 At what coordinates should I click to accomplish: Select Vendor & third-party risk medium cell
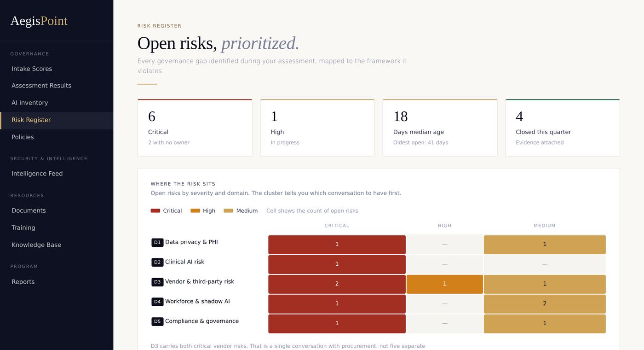[545, 284]
